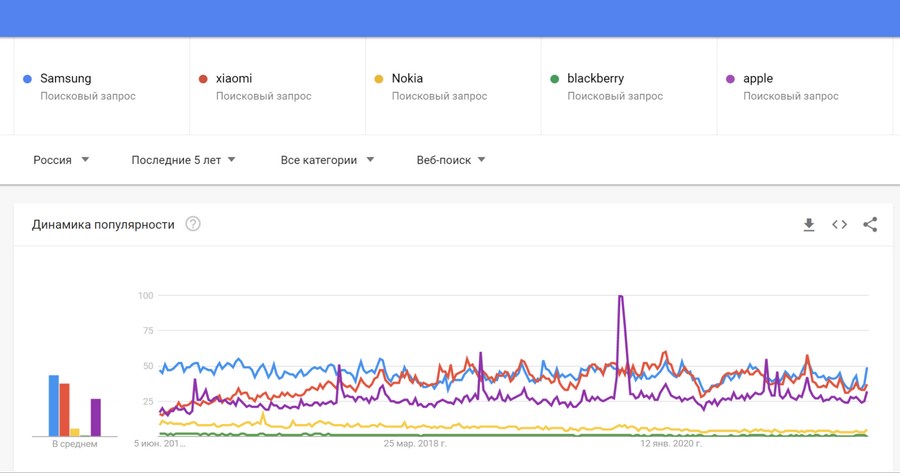The height and width of the screenshot is (473, 900).
Task: Click the blue Samsung average bar
Action: (x=53, y=406)
